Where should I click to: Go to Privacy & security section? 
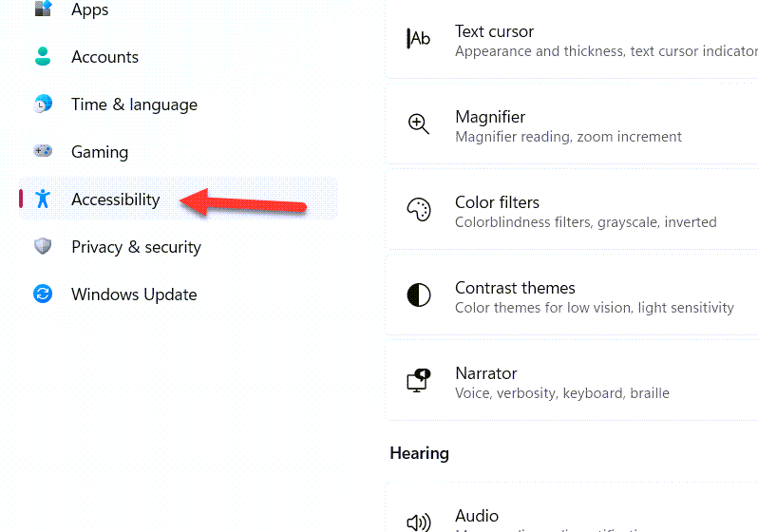coord(136,247)
